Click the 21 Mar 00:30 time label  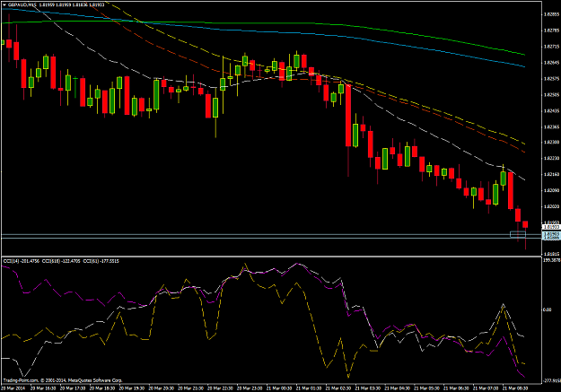(279, 388)
